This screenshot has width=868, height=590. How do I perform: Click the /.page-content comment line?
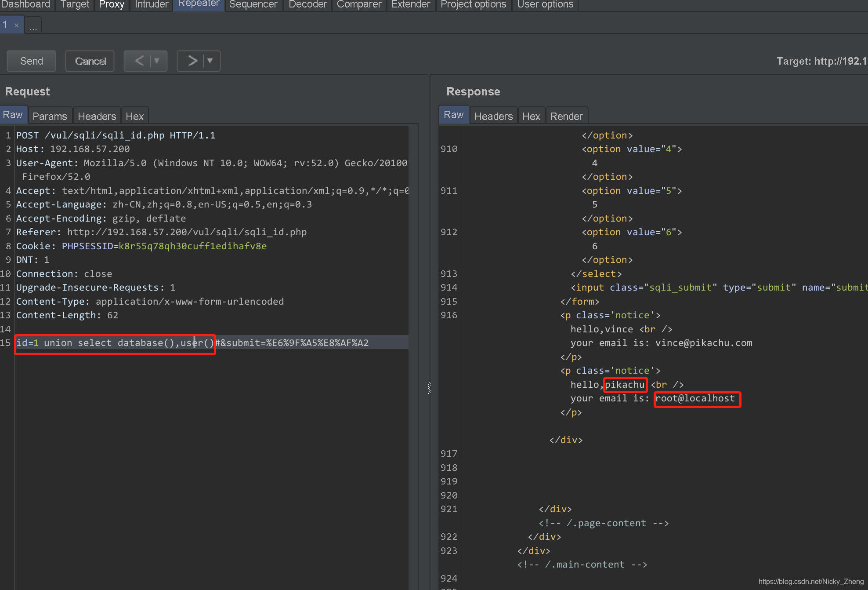coord(604,523)
